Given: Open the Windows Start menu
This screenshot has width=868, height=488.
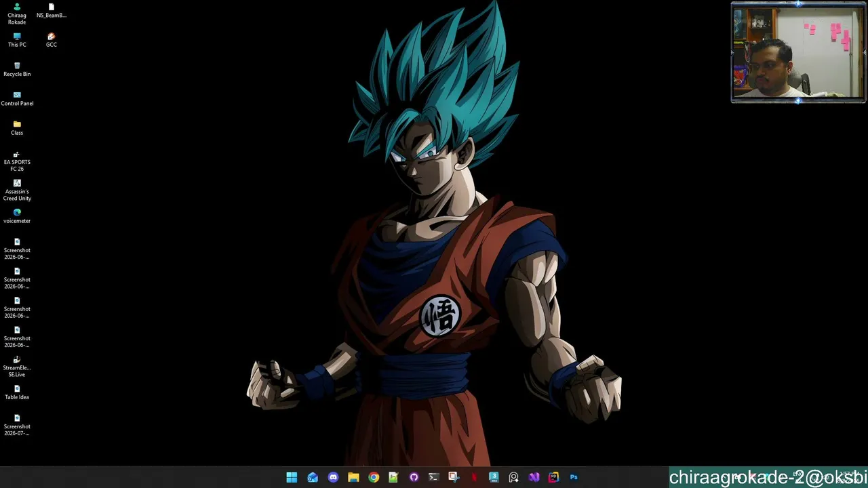Looking at the screenshot, I should (292, 477).
